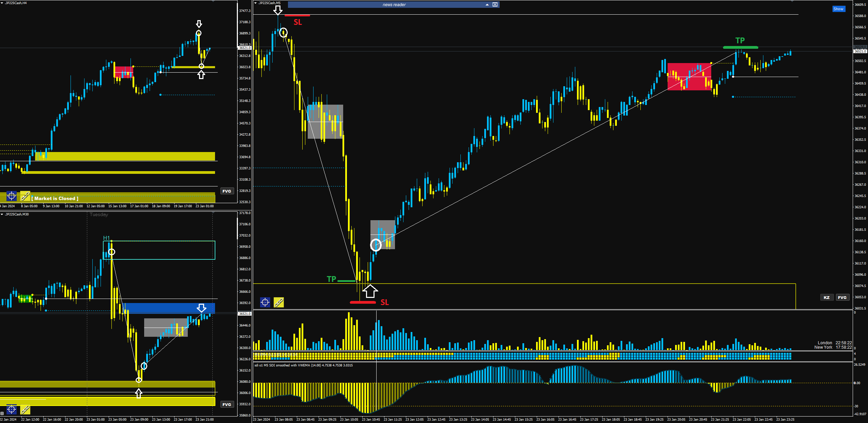Image resolution: width=868 pixels, height=423 pixels.
Task: Collapse news reader with up arrow
Action: point(487,4)
